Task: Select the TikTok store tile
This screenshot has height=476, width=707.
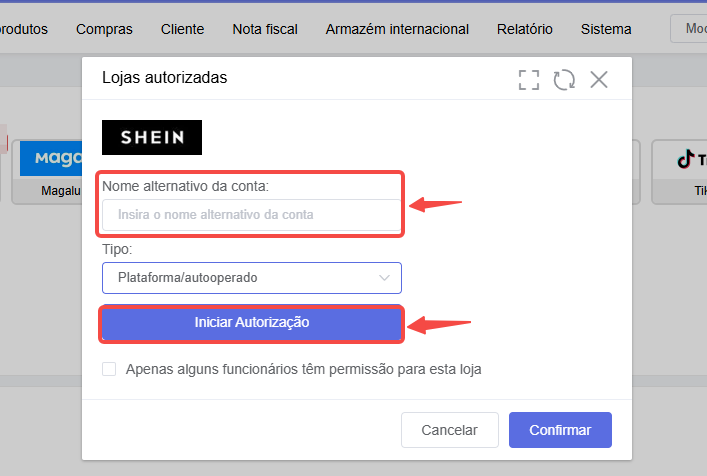Action: [680, 172]
